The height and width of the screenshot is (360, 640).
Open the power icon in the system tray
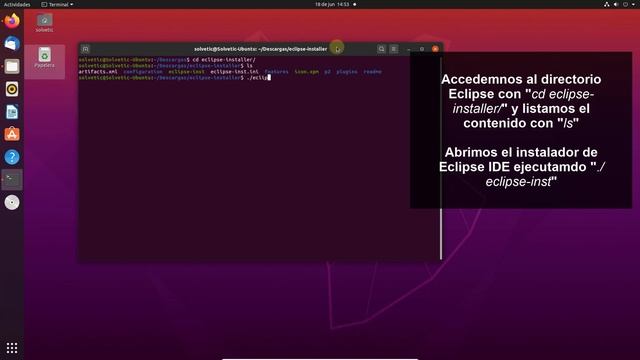[x=625, y=4]
